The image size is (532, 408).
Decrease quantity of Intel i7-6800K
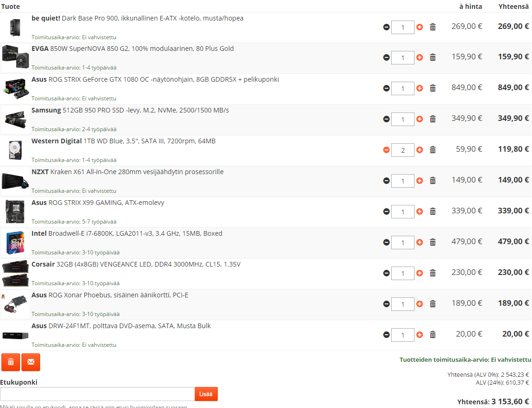click(x=386, y=243)
